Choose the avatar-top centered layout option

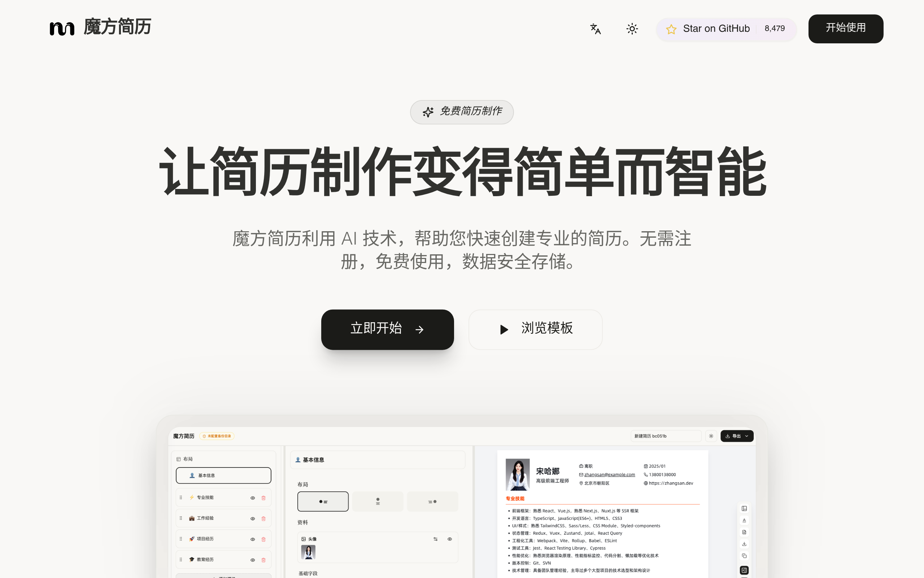(x=378, y=501)
